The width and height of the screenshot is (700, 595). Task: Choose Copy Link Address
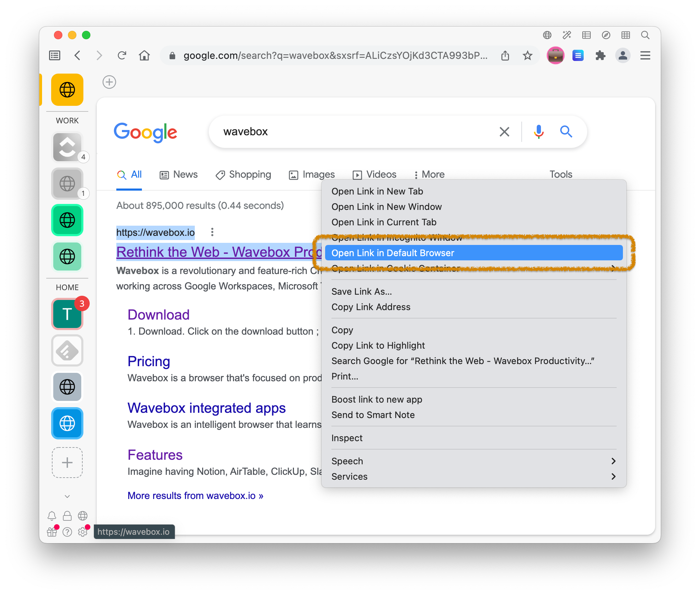(474, 307)
